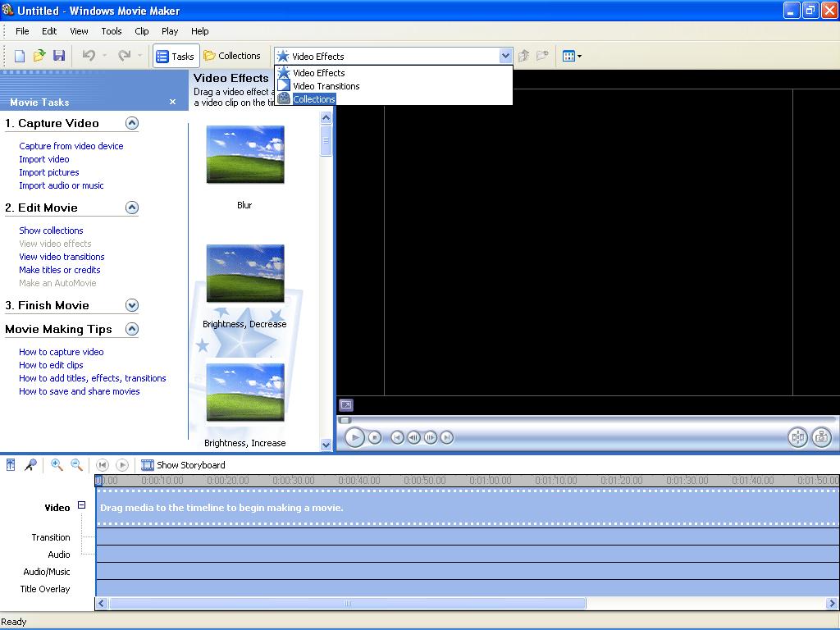Click the Set Audio Levels icon

(x=11, y=465)
